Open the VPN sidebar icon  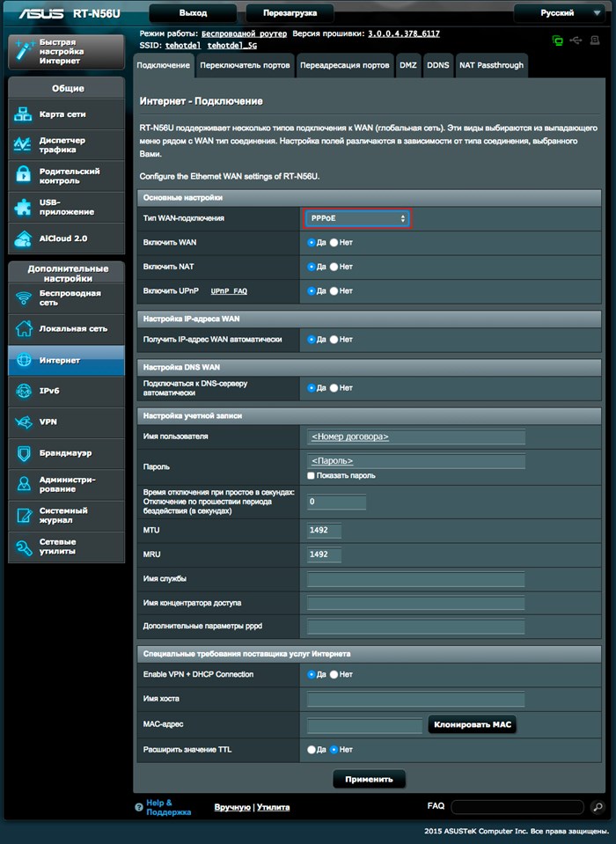click(24, 422)
